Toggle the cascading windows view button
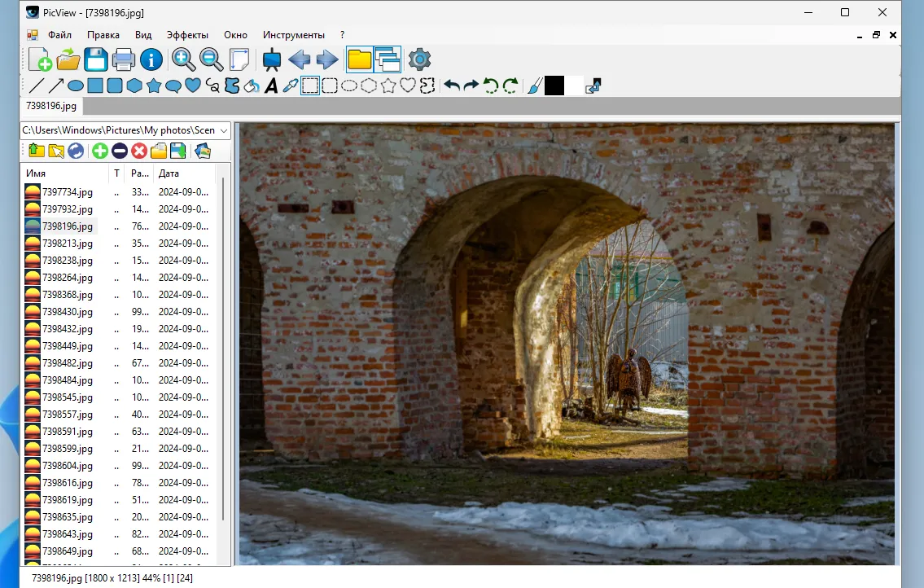This screenshot has width=924, height=588. click(388, 59)
